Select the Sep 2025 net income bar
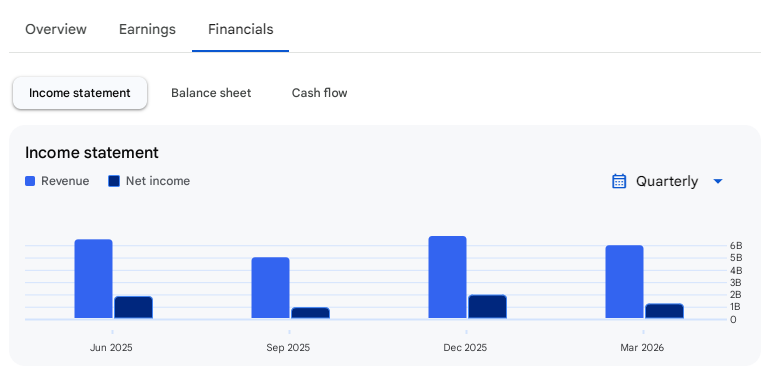Viewport: 778px width, 385px height. pyautogui.click(x=310, y=313)
